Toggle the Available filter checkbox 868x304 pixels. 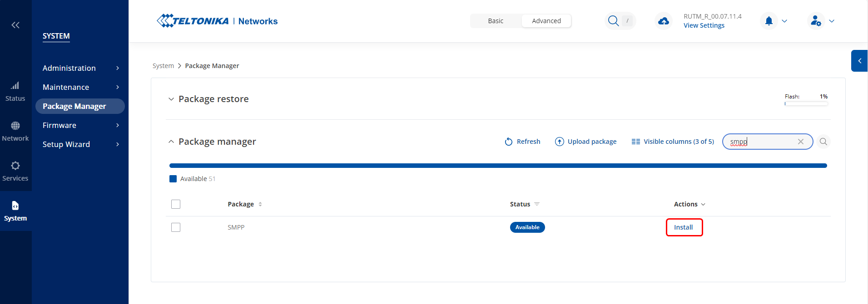point(173,179)
